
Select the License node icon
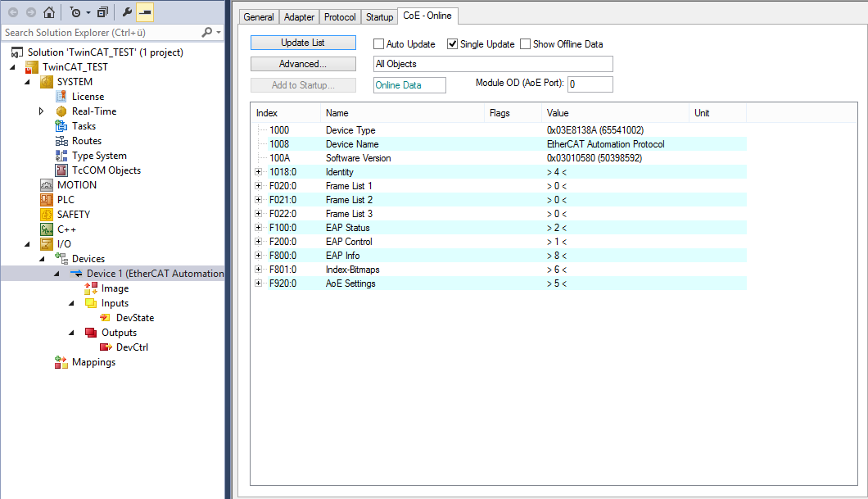point(61,97)
